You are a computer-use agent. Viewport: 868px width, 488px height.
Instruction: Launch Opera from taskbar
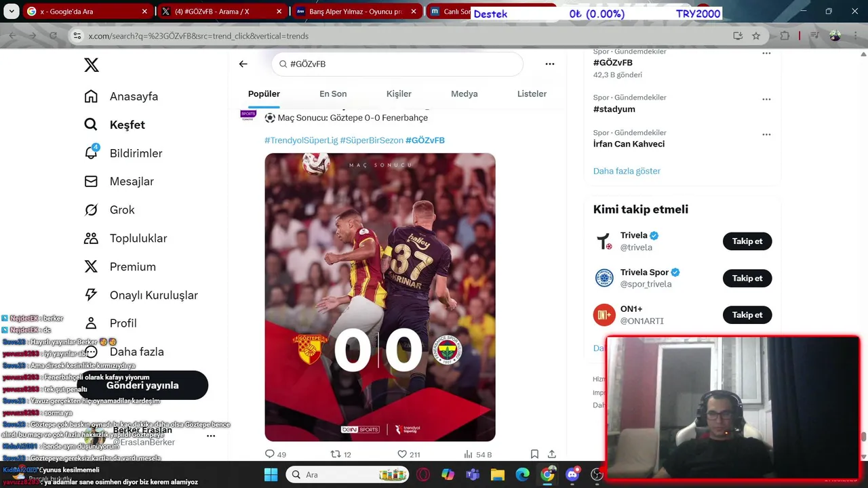[423, 474]
